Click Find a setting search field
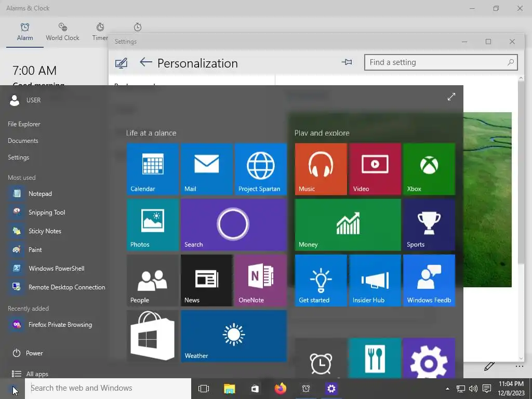The height and width of the screenshot is (399, 532). tap(441, 62)
